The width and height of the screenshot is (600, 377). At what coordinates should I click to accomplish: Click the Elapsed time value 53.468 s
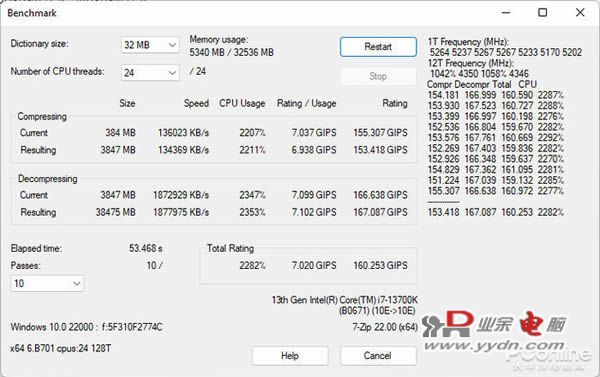pos(145,248)
